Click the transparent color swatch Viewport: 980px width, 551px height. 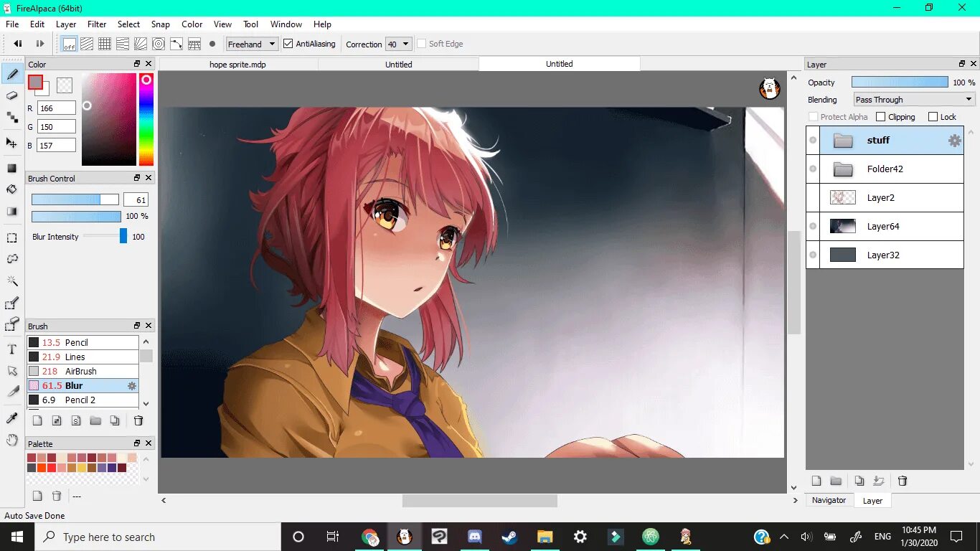point(65,85)
